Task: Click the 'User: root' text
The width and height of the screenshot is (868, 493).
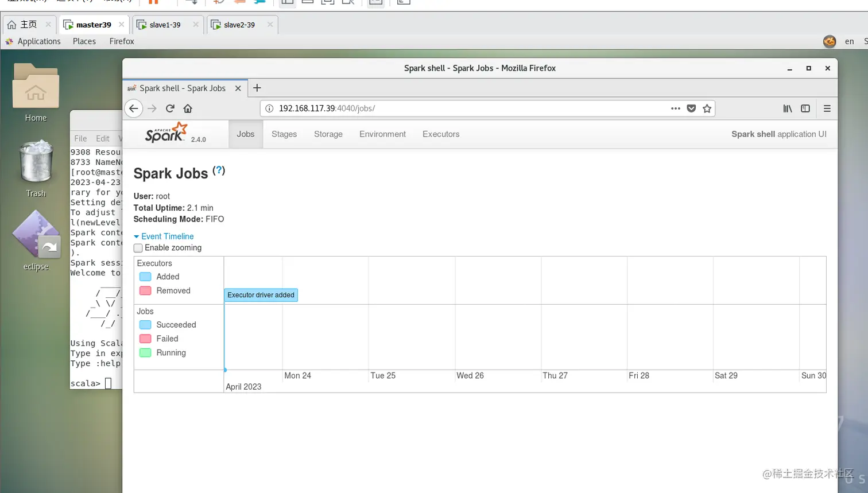Action: 152,196
